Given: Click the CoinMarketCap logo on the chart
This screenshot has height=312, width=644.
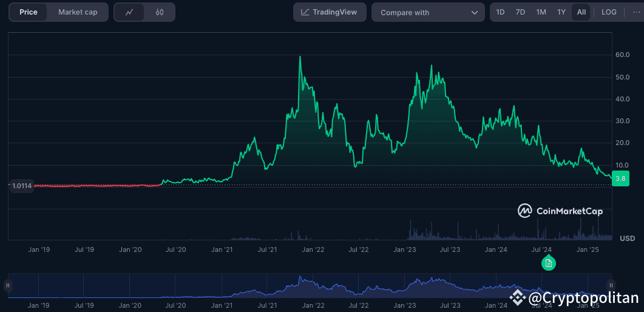Looking at the screenshot, I should (x=560, y=211).
